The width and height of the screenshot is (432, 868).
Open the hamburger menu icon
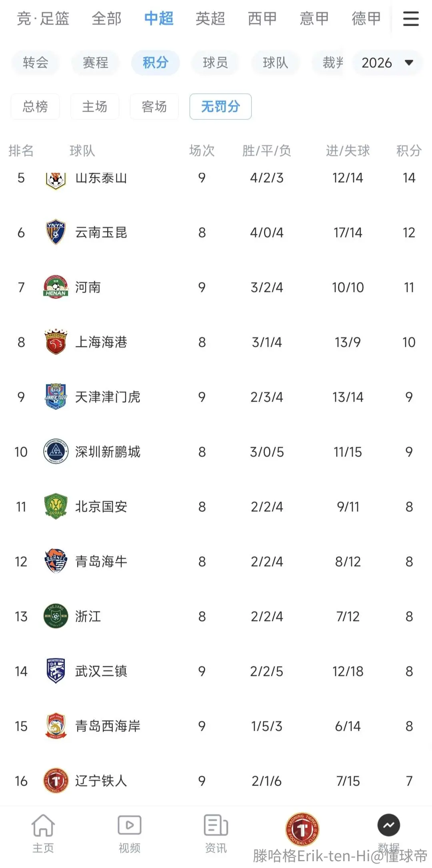[411, 19]
